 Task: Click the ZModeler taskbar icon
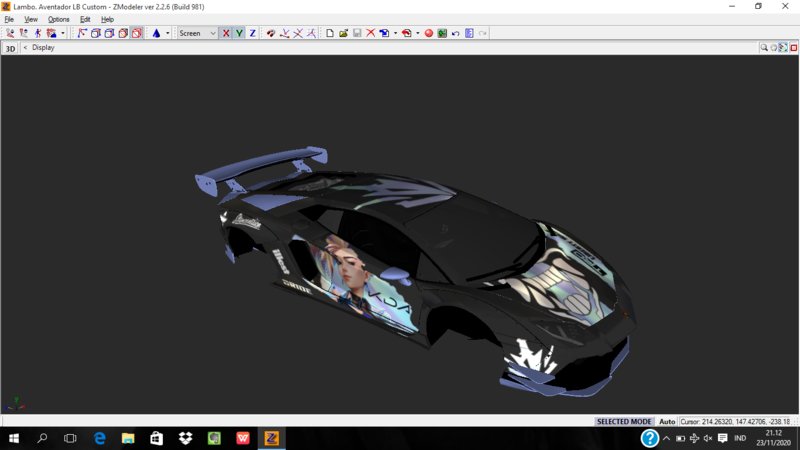point(271,438)
